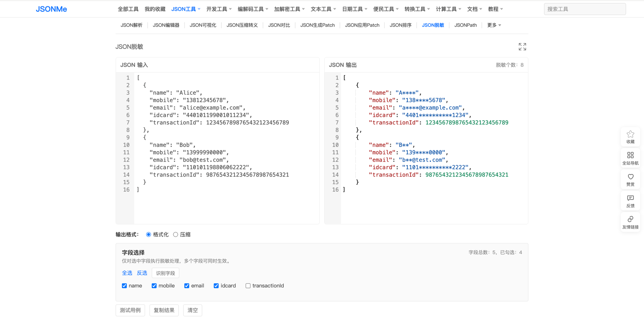
Task: Expand the 计算工具 dropdown
Action: point(448,9)
